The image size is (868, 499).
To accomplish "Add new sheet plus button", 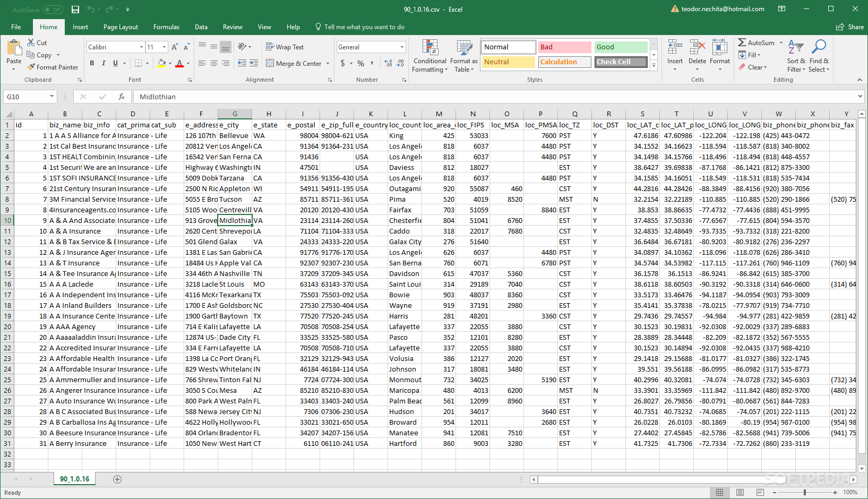I will point(117,479).
